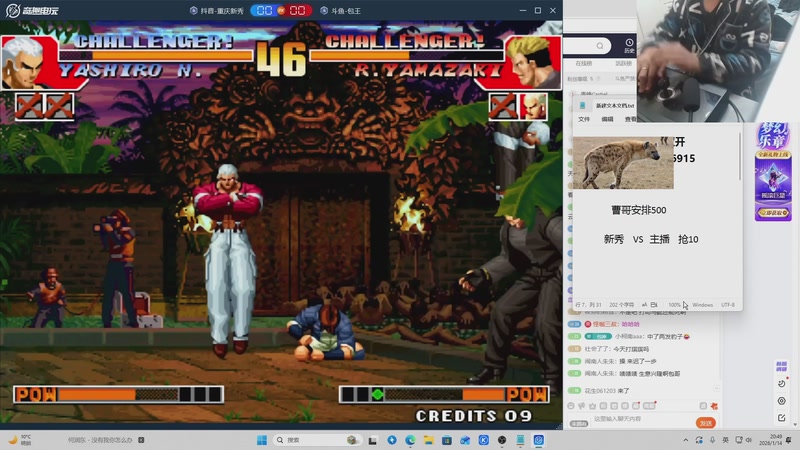Open the circular settings icon on right sidebar

781,401
